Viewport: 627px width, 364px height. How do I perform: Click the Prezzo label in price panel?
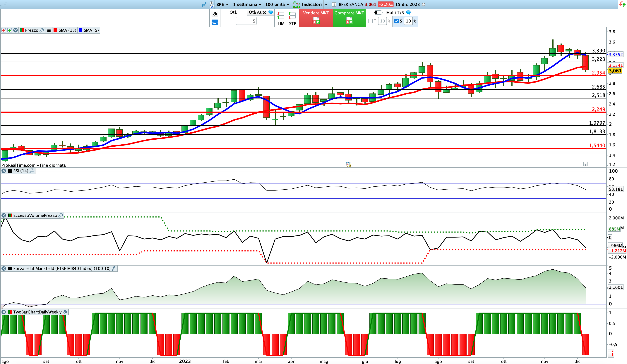tap(32, 30)
